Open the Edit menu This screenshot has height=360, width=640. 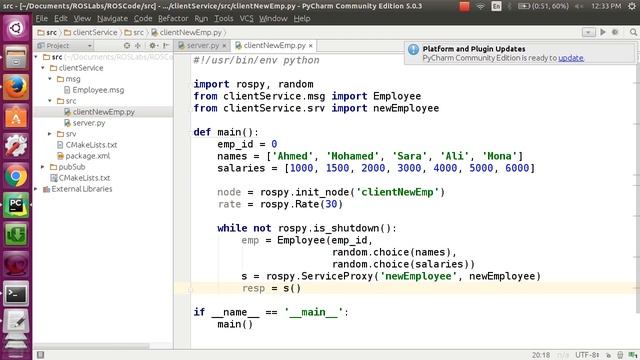pos(60,18)
